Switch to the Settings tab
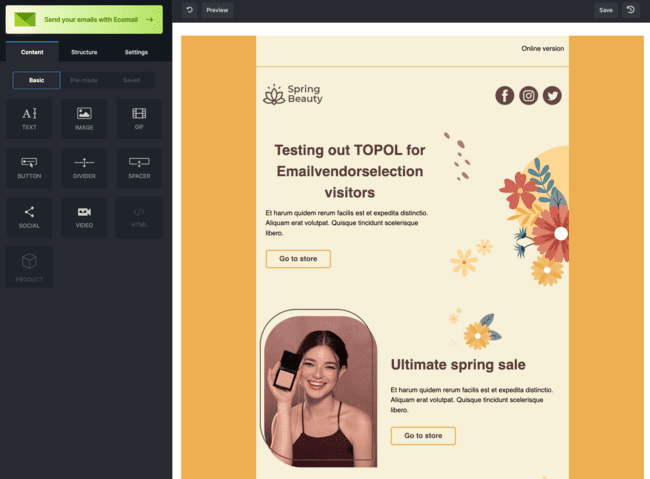650x479 pixels. (136, 52)
